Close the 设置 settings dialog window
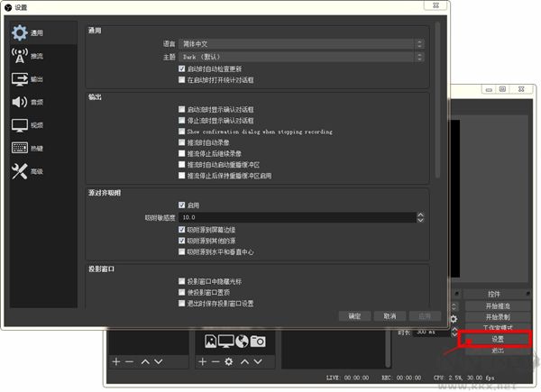The height and width of the screenshot is (392, 541). [436, 5]
